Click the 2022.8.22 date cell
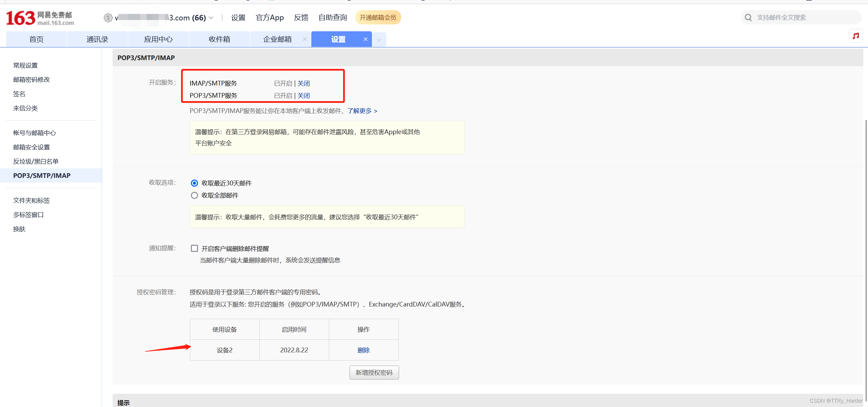The image size is (868, 407). tap(294, 350)
